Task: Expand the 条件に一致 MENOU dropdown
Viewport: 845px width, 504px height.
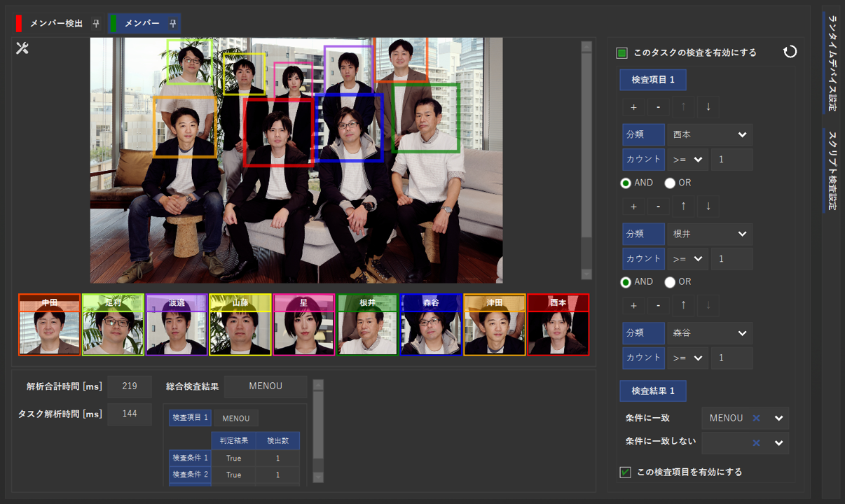Action: tap(778, 418)
